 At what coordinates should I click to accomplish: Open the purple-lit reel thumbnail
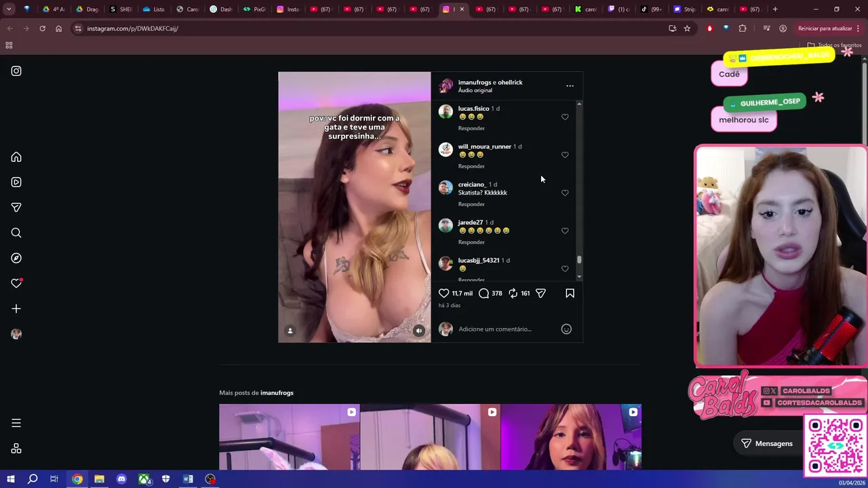[571, 437]
